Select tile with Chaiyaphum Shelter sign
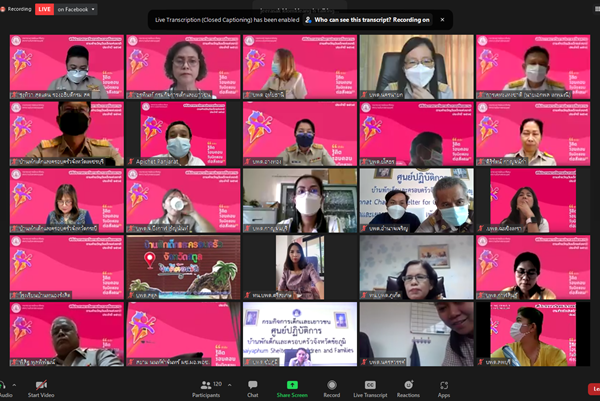This screenshot has width=600, height=401. pyautogui.click(x=300, y=334)
